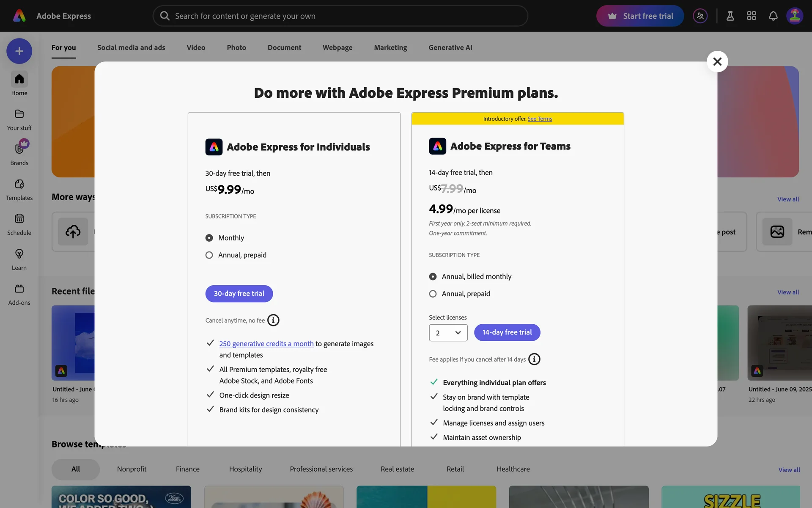Show info about cancel anytime, no fee
Viewport: 812px width, 508px height.
click(x=273, y=320)
